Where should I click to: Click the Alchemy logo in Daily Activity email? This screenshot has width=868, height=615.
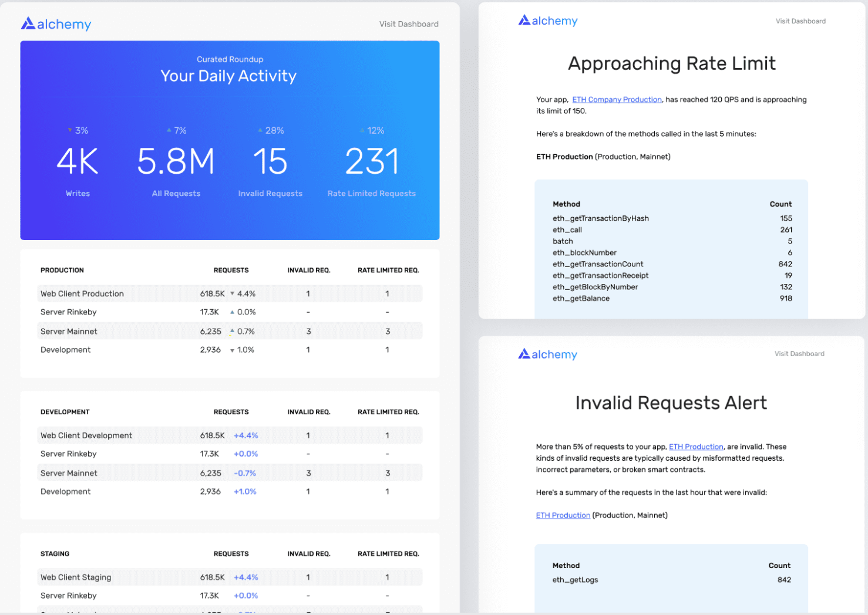56,24
